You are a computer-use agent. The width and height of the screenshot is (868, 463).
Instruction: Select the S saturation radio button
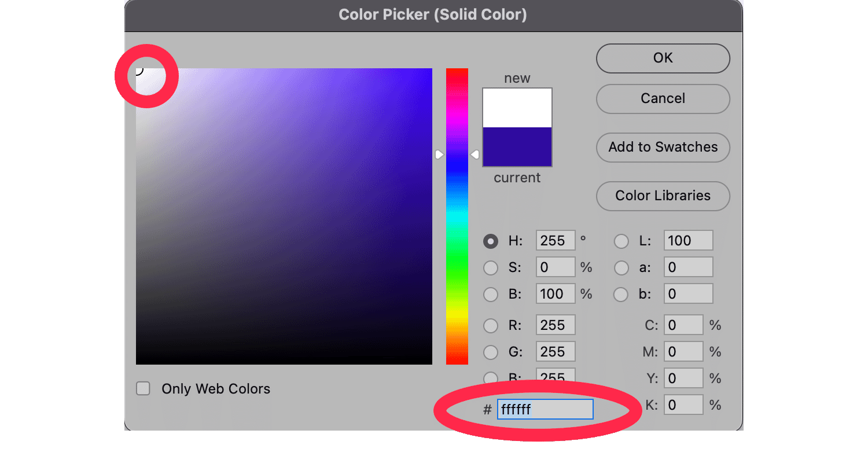[x=491, y=268]
